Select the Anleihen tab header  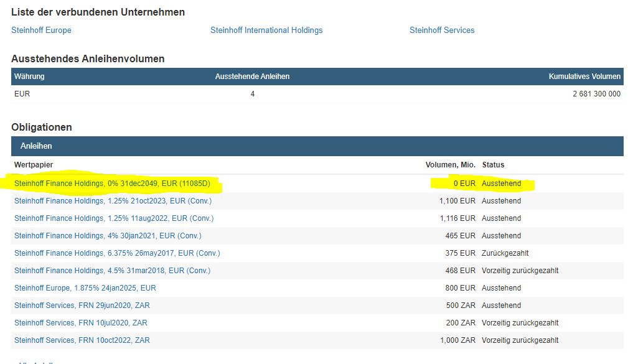coord(36,146)
